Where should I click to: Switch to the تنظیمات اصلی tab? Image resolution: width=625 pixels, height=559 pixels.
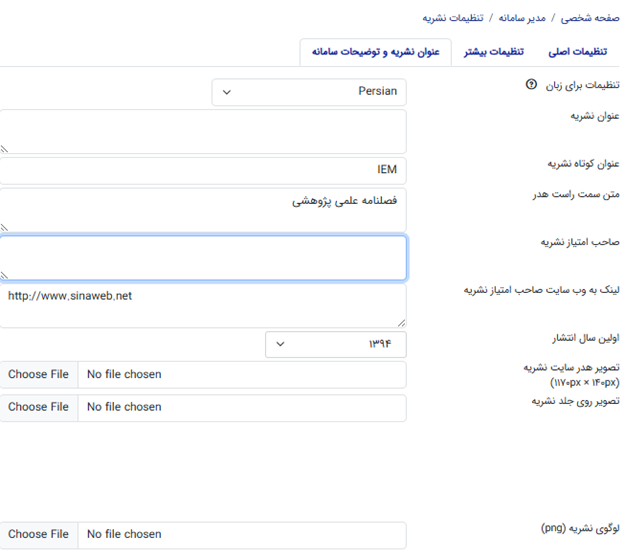point(580,52)
